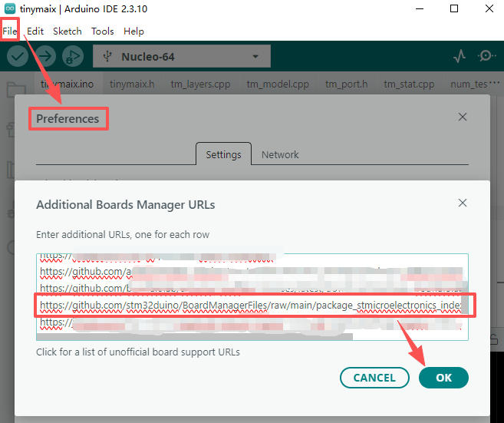Open the File menu
504x423 pixels.
point(10,31)
